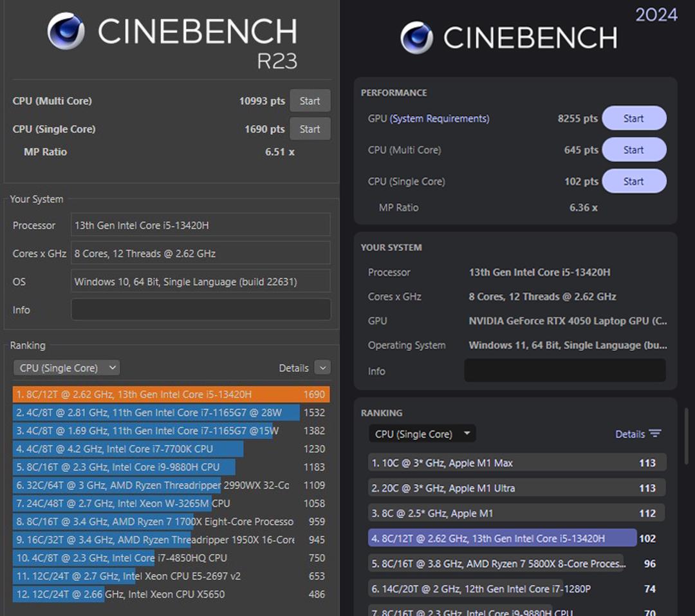Viewport: 695px width, 616px height.
Task: Select the Core i7-7700K ranking entry
Action: click(x=128, y=449)
